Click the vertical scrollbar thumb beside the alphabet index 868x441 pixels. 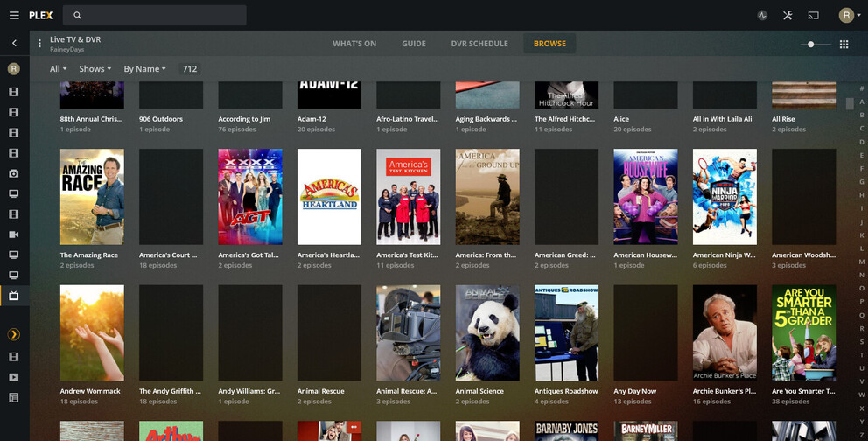point(850,103)
